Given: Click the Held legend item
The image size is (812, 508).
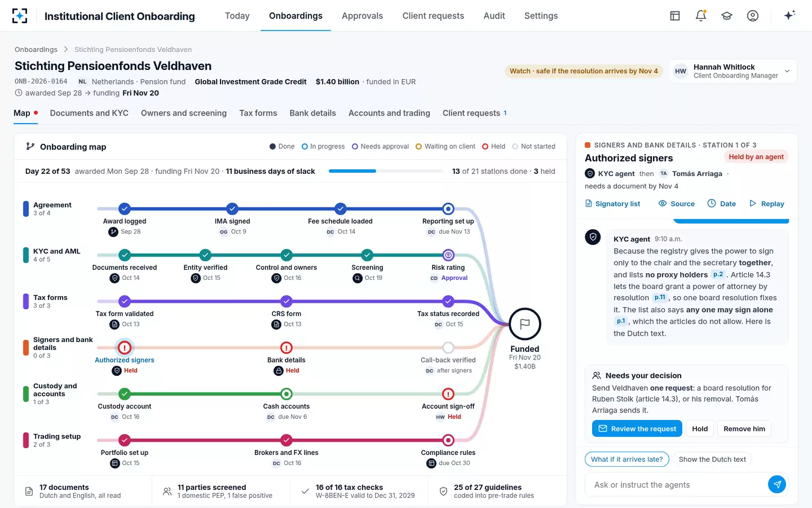Looking at the screenshot, I should click(493, 146).
